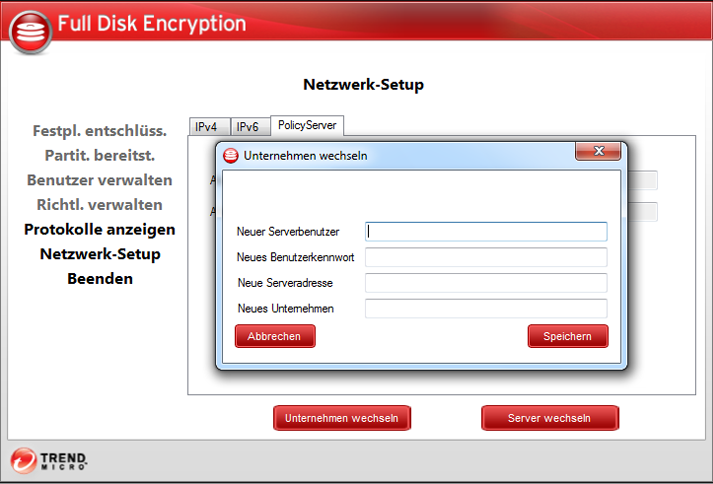Click Beenden to exit

(99, 278)
